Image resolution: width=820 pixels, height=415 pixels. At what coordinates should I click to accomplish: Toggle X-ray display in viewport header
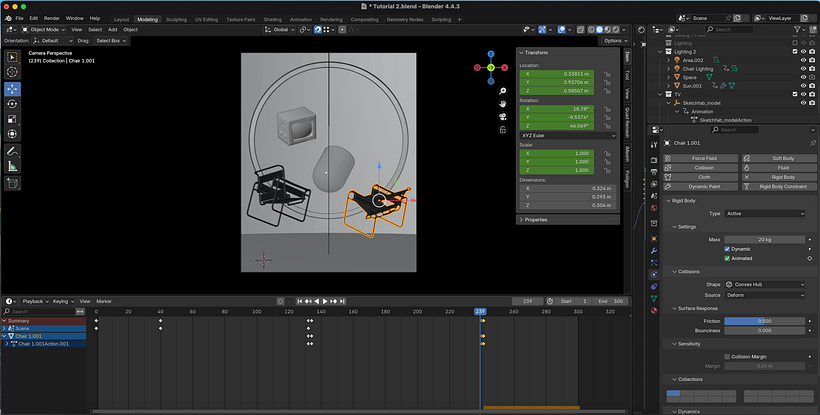coord(580,30)
